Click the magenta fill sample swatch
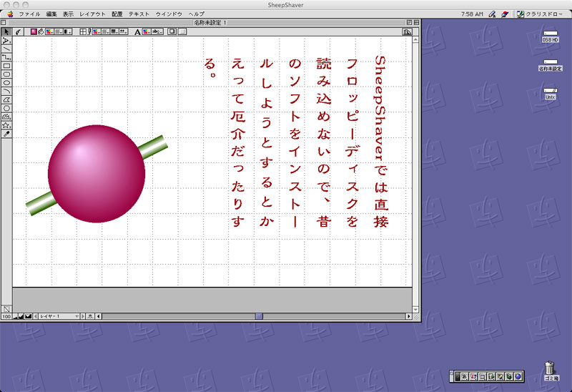This screenshot has width=572, height=392. pos(34,31)
